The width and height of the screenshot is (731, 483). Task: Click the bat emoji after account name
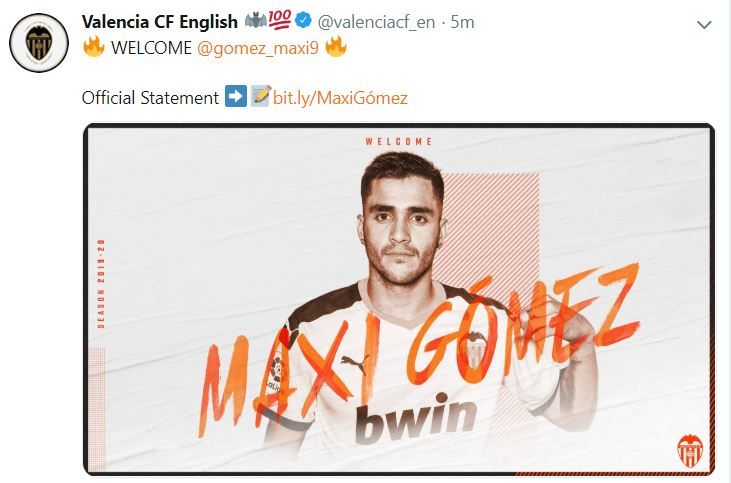(255, 21)
